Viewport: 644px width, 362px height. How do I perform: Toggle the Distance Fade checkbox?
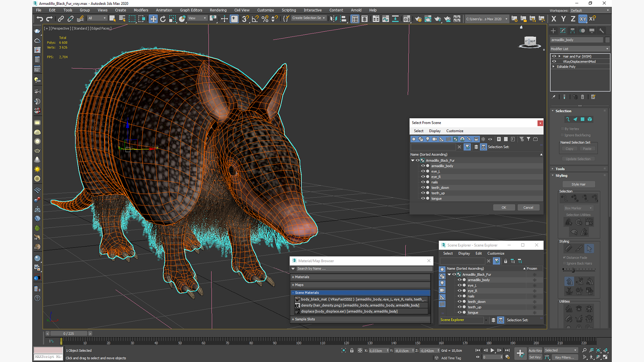point(565,257)
